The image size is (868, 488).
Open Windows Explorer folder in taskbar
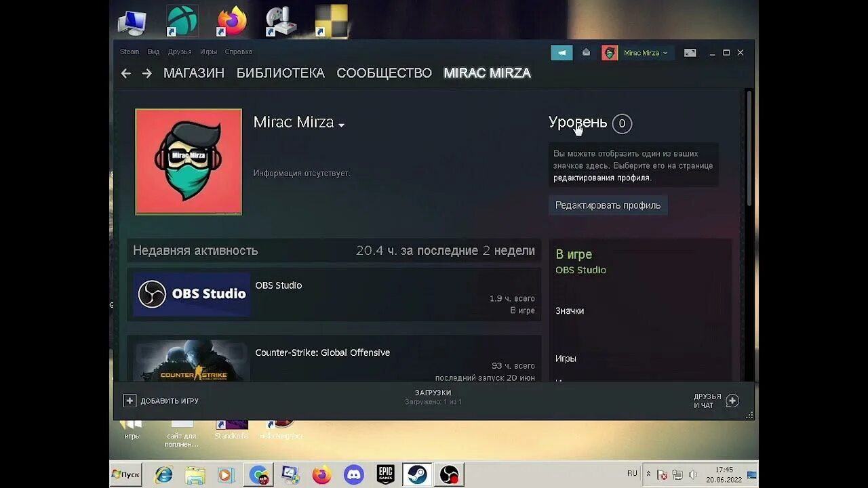pos(195,474)
